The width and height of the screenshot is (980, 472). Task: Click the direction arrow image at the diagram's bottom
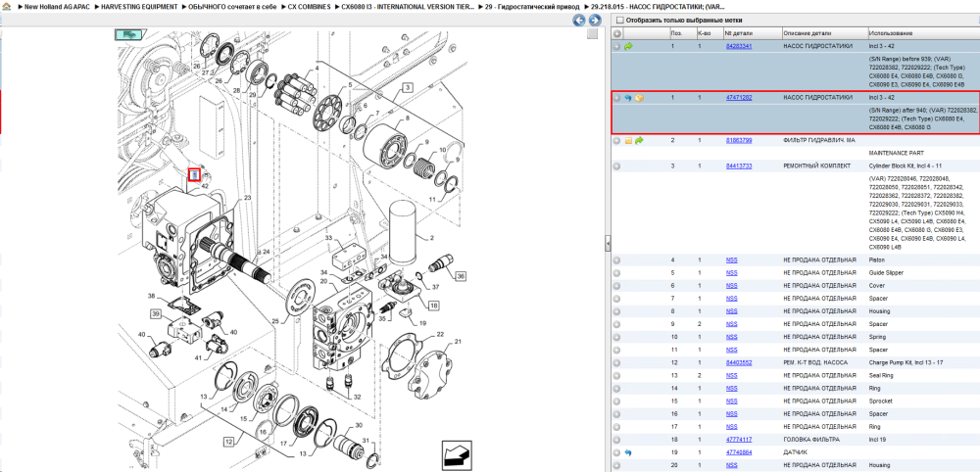457,455
